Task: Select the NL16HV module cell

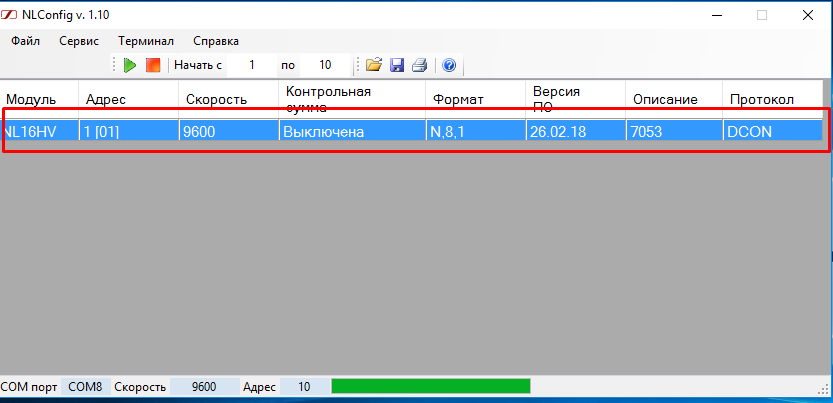Action: [39, 131]
